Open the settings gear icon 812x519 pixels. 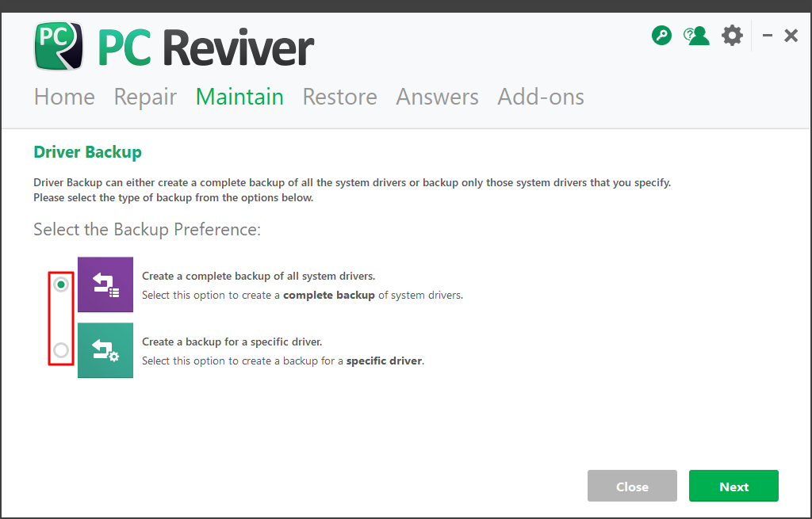click(732, 35)
